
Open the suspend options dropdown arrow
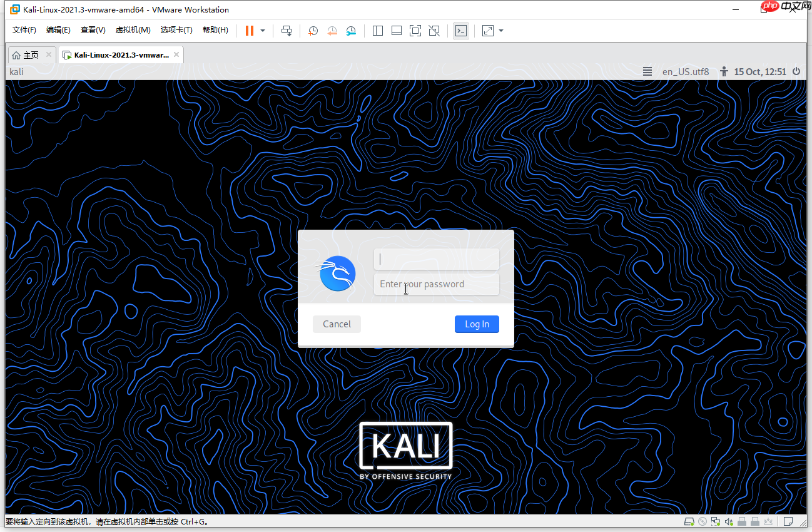(x=262, y=30)
